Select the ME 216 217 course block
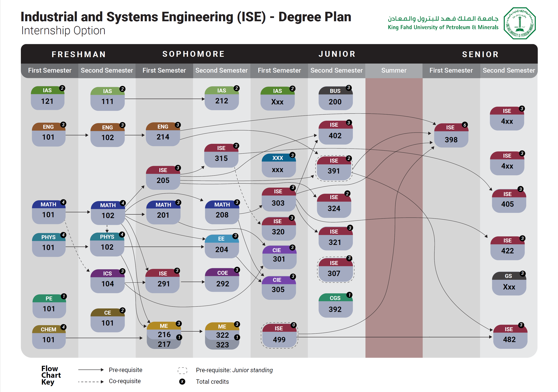The width and height of the screenshot is (558, 392). click(164, 336)
